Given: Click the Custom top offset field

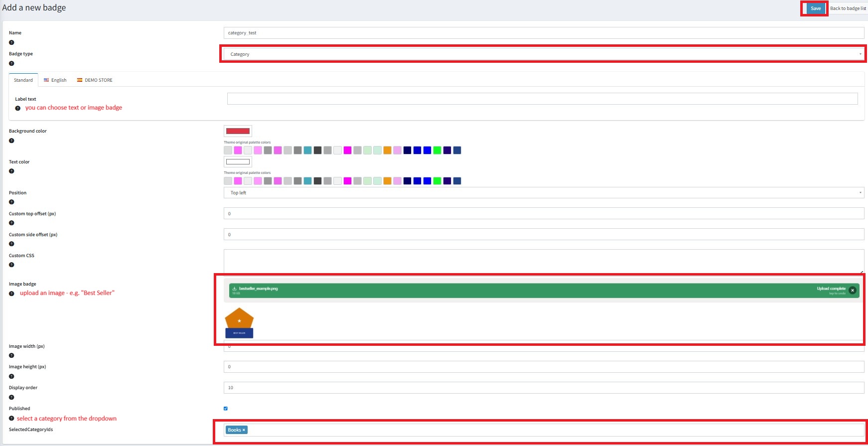Looking at the screenshot, I should click(544, 214).
